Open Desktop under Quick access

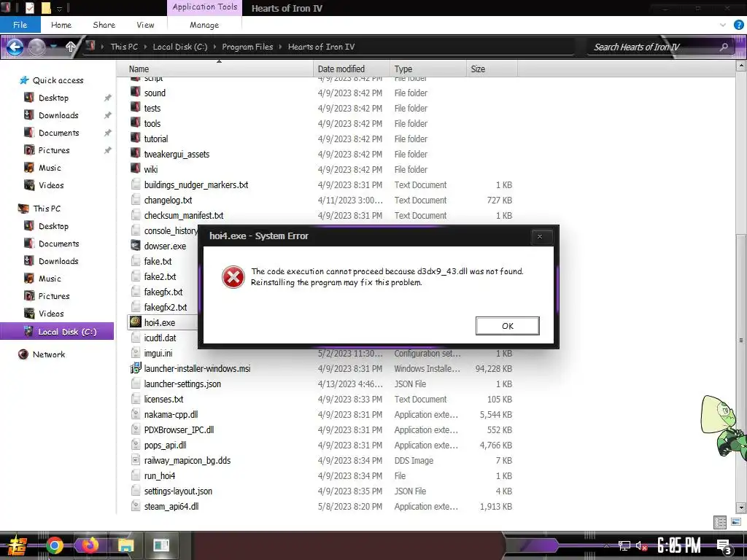(53, 98)
